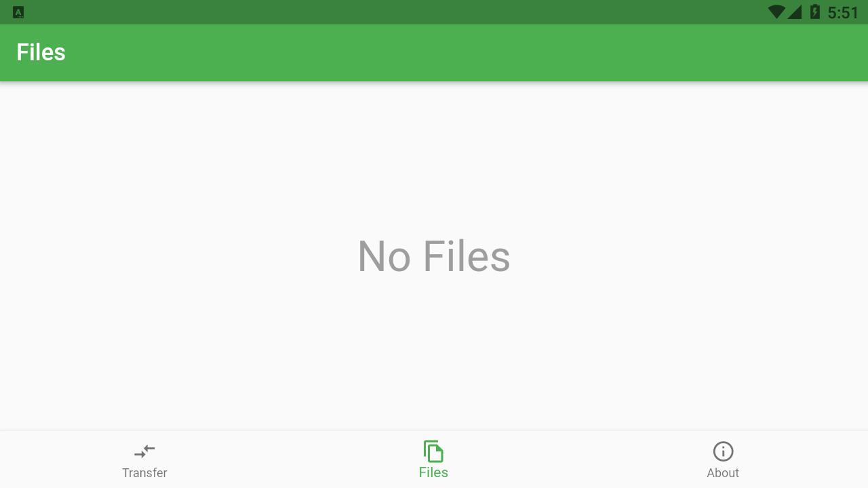Go to the About tab label
The width and height of the screenshot is (868, 488).
723,473
